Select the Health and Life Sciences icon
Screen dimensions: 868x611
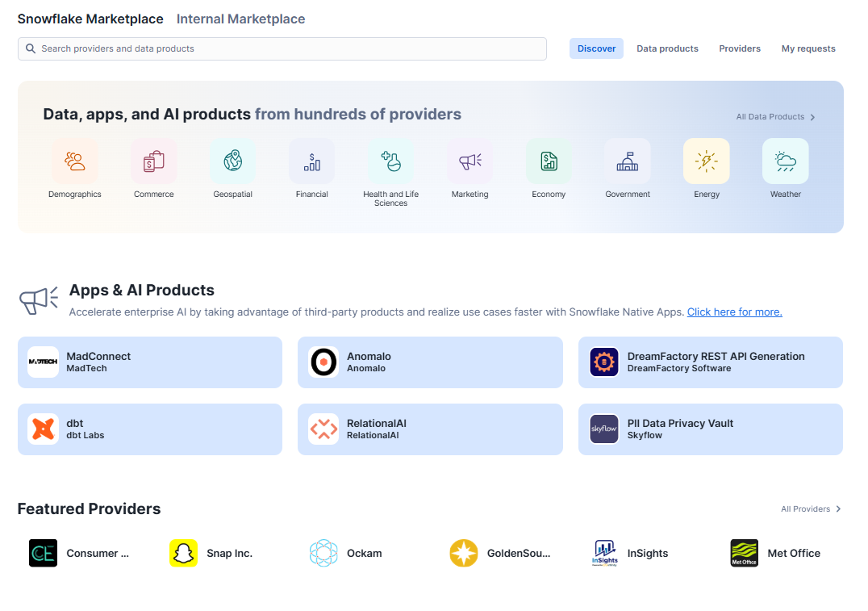click(x=390, y=161)
